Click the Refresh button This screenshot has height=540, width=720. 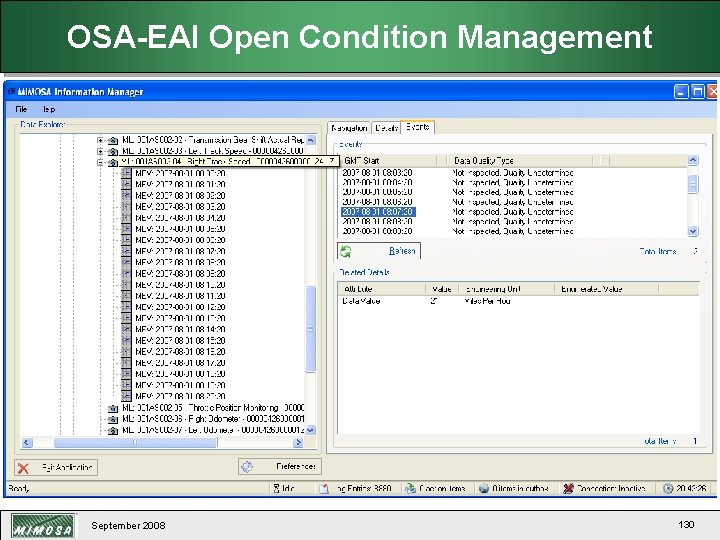(379, 251)
